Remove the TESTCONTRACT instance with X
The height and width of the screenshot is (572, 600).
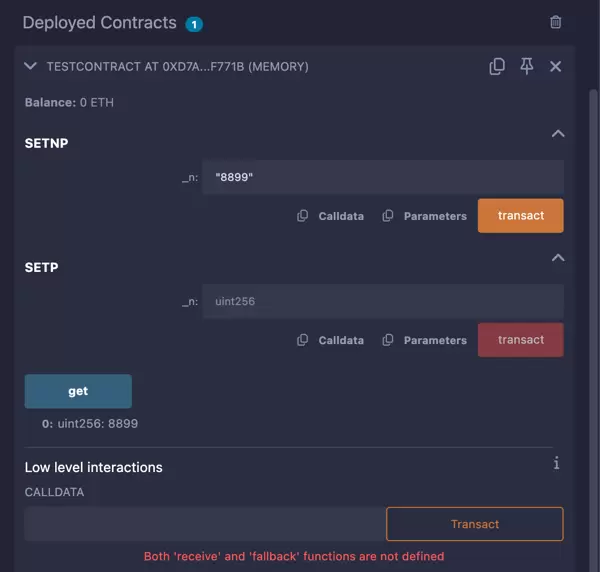556,67
